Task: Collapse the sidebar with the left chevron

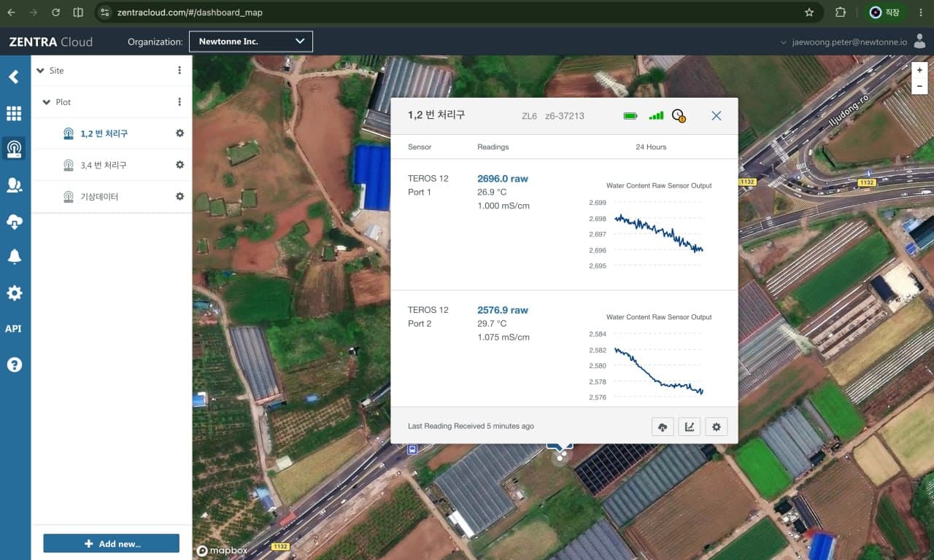Action: point(14,77)
